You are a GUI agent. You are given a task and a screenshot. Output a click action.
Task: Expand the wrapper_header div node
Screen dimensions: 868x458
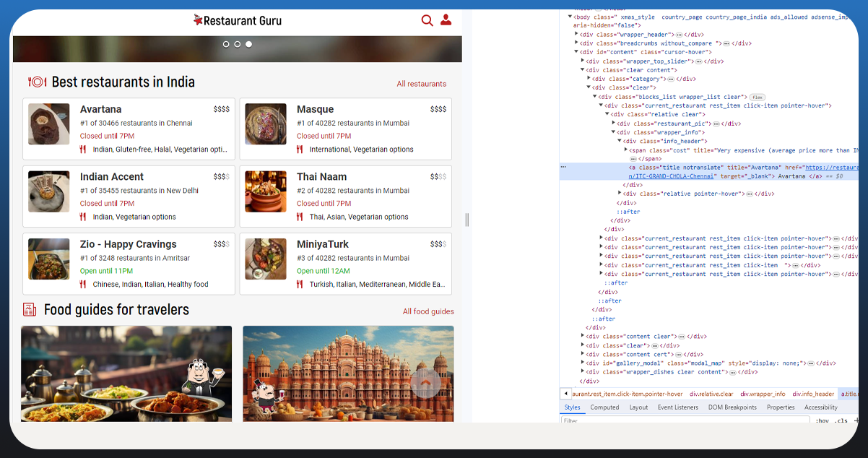click(576, 34)
